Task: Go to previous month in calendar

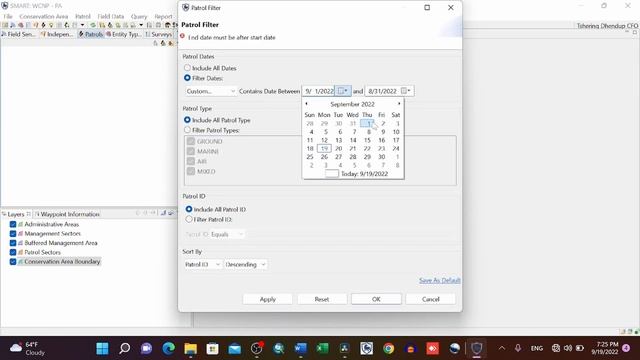Action: pyautogui.click(x=307, y=104)
